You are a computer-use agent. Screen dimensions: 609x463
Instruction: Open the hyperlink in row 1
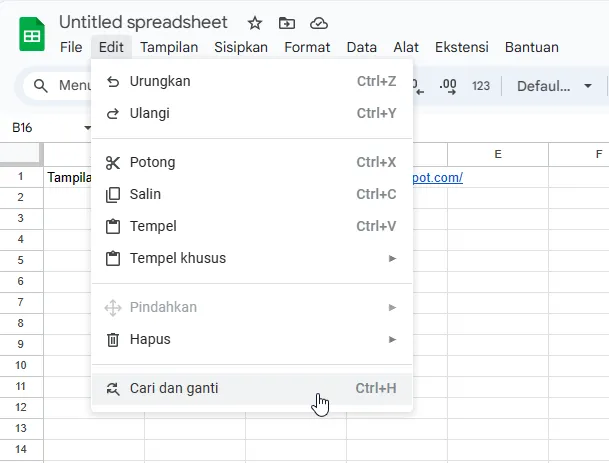[438, 177]
